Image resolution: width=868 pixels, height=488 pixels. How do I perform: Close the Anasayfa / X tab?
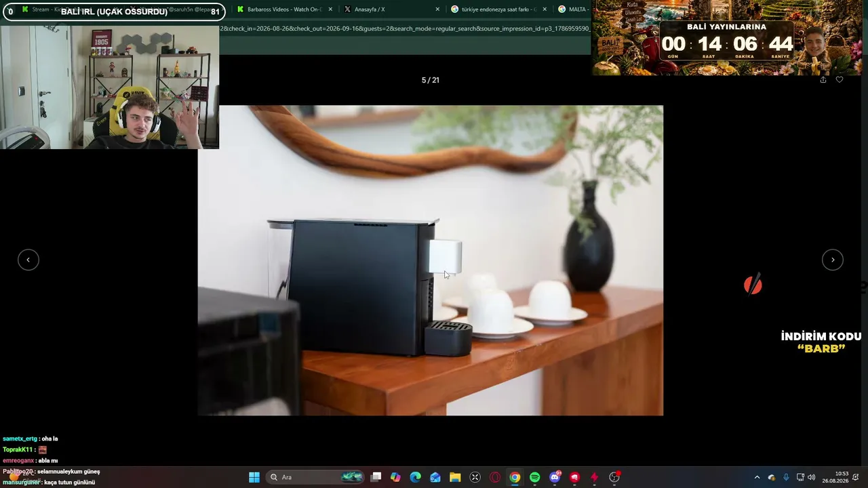tap(437, 9)
